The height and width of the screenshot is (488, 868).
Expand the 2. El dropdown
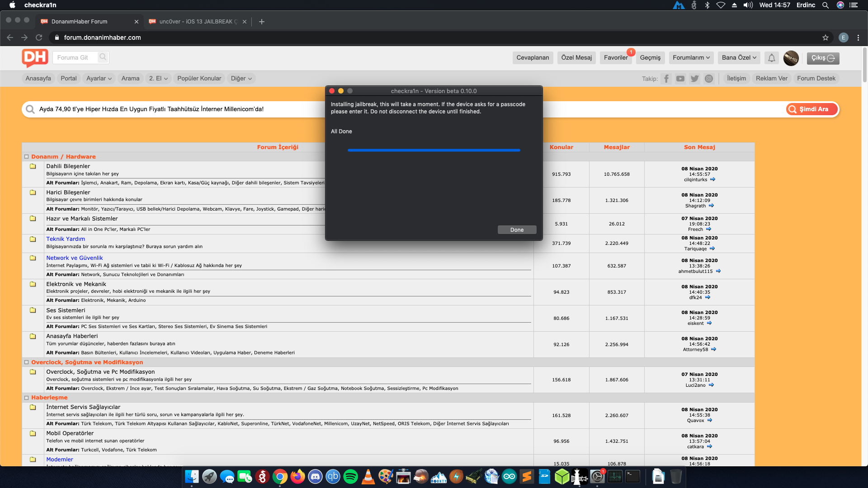[158, 79]
